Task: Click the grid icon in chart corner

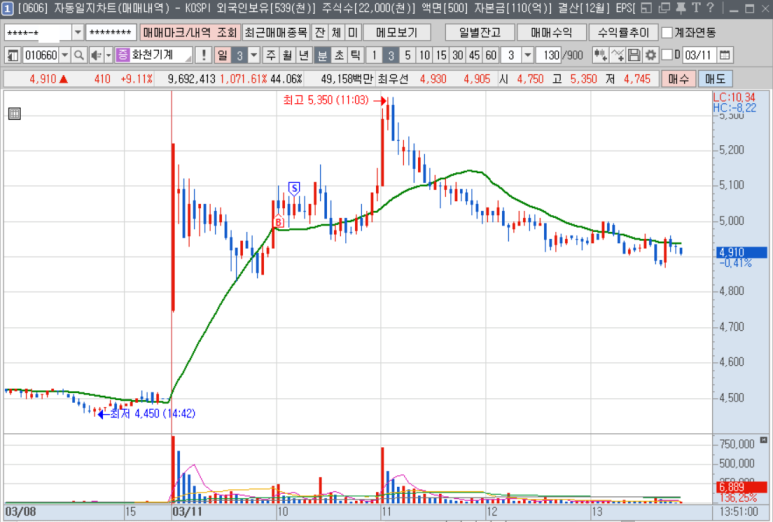Action: [x=15, y=114]
